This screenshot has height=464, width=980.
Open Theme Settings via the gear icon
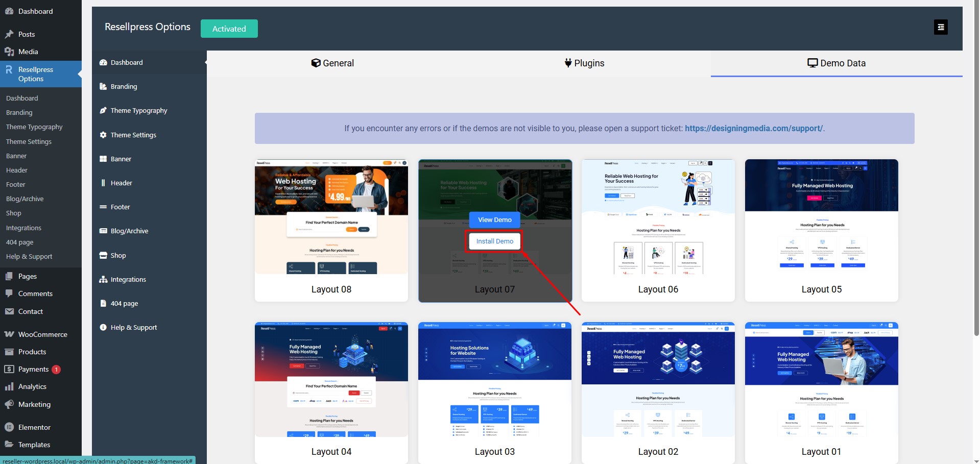click(x=104, y=135)
